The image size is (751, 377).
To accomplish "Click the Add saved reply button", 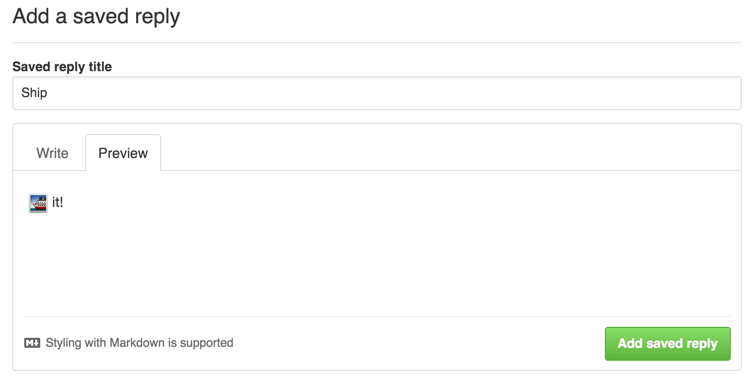I will pos(668,343).
